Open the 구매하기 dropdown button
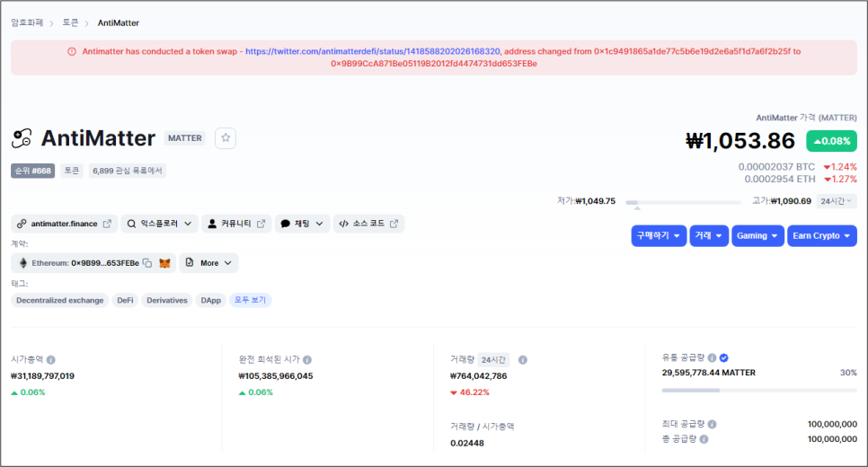This screenshot has width=868, height=467. [659, 235]
